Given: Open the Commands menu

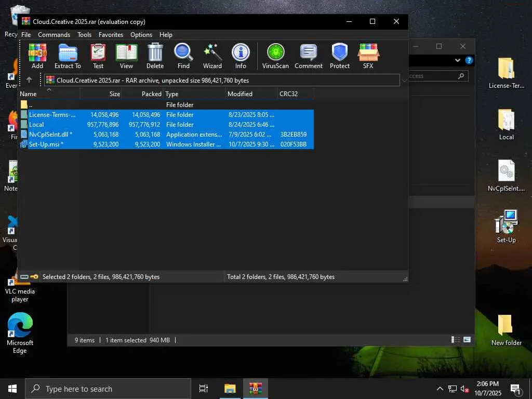Looking at the screenshot, I should coord(54,35).
